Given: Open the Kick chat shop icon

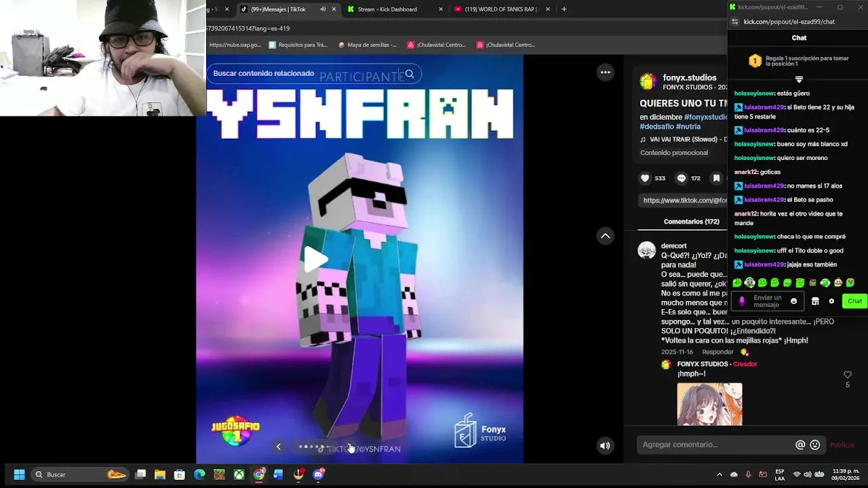Looking at the screenshot, I should click(x=815, y=302).
